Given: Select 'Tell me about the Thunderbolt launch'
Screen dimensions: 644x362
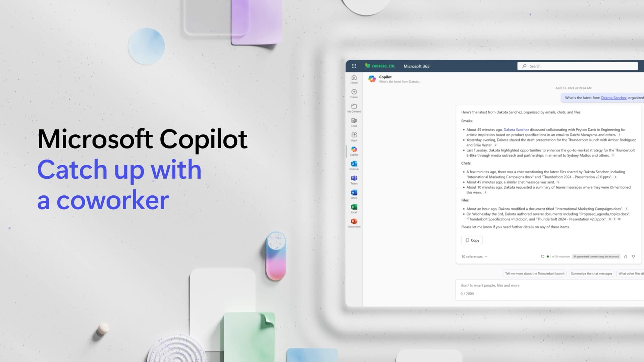Looking at the screenshot, I should [535, 274].
